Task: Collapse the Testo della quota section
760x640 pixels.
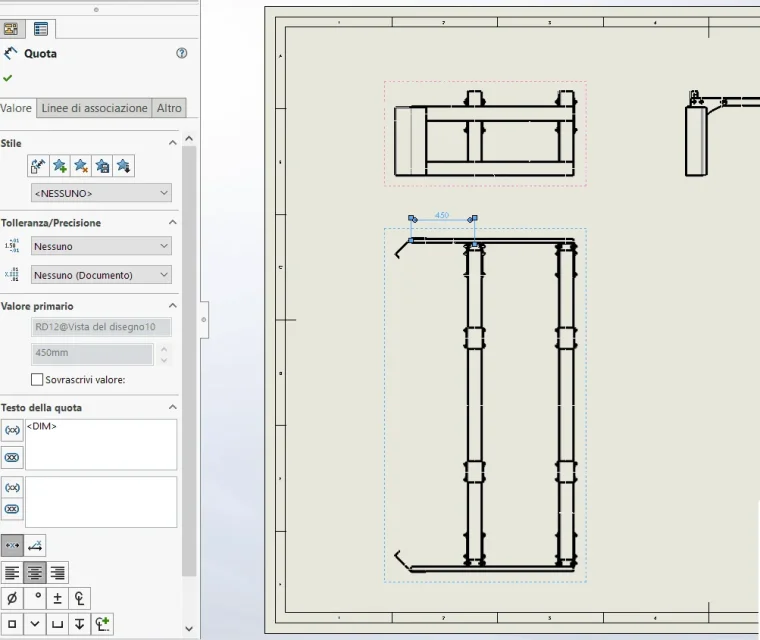Action: 173,407
